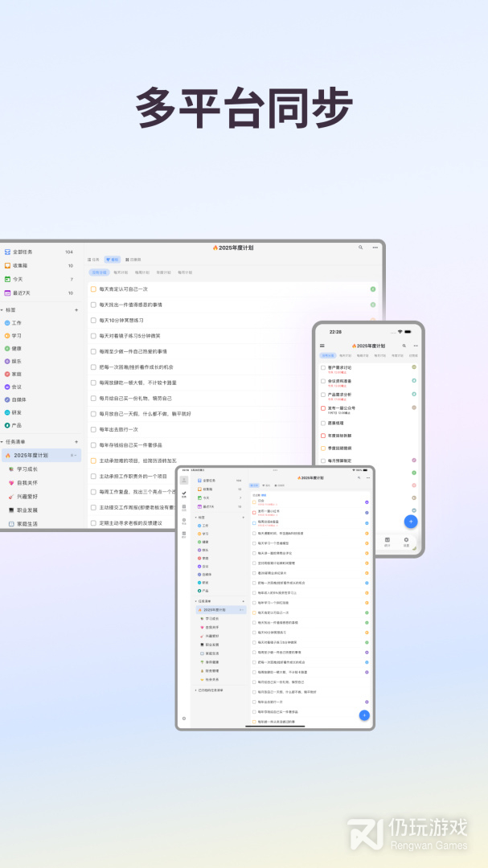The height and width of the screenshot is (868, 488).
Task: Collapse the 标签 section in desktop sidebar
Action: click(x=2, y=309)
